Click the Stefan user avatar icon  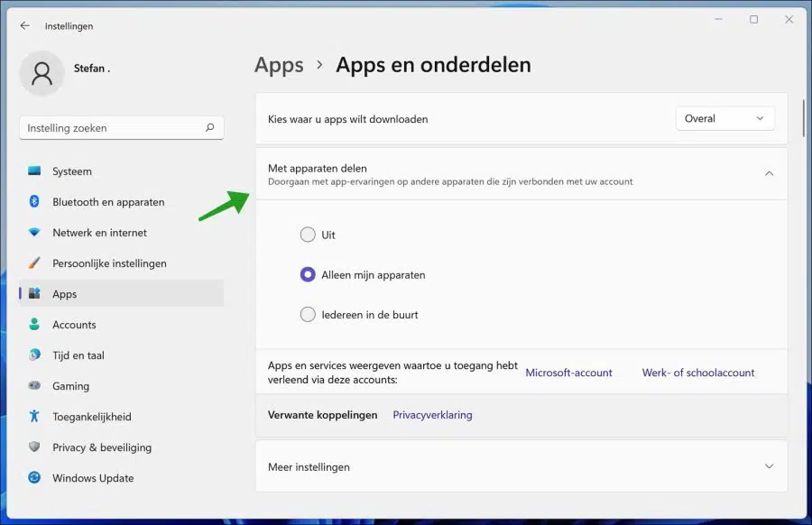point(42,74)
